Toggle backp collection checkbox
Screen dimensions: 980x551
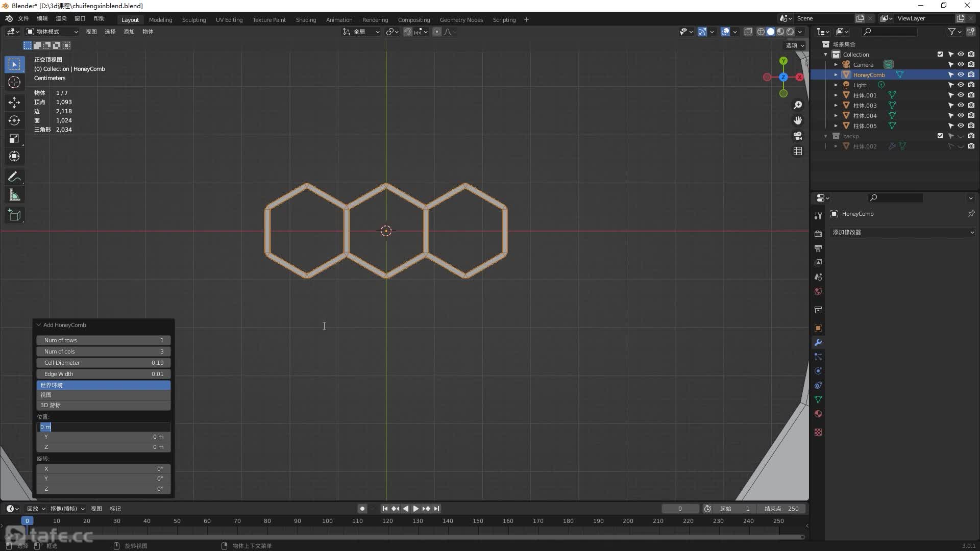(x=940, y=136)
